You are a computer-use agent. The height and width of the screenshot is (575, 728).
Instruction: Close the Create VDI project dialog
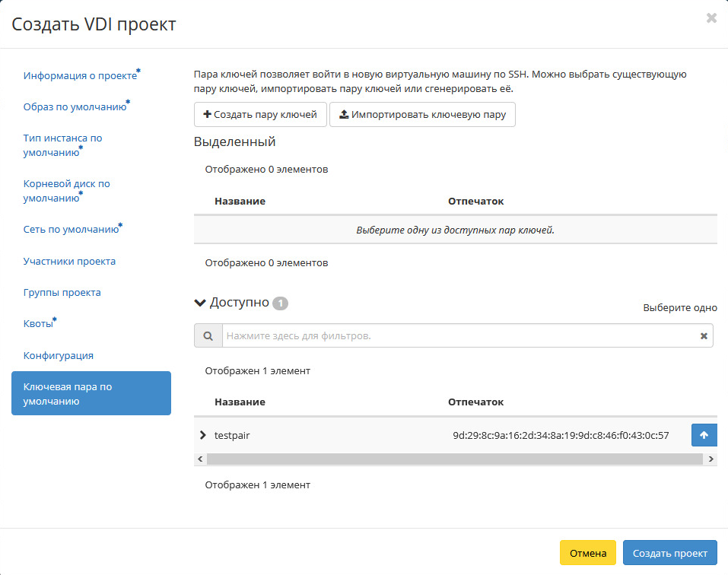(711, 18)
